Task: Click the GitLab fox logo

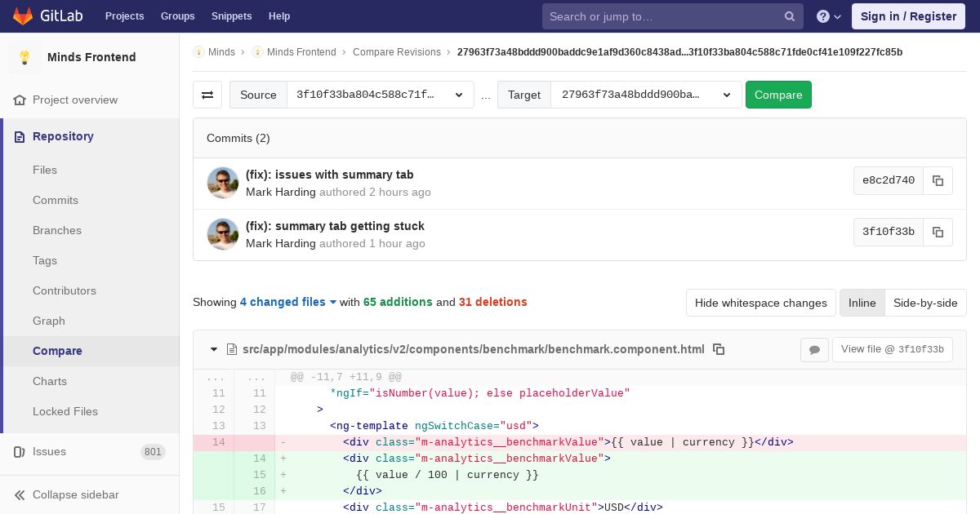Action: (x=23, y=16)
